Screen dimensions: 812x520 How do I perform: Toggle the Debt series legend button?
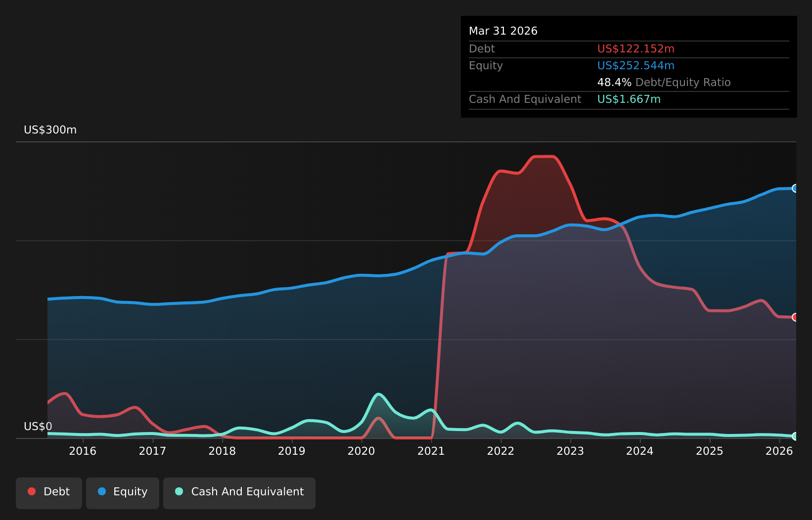tap(49, 493)
